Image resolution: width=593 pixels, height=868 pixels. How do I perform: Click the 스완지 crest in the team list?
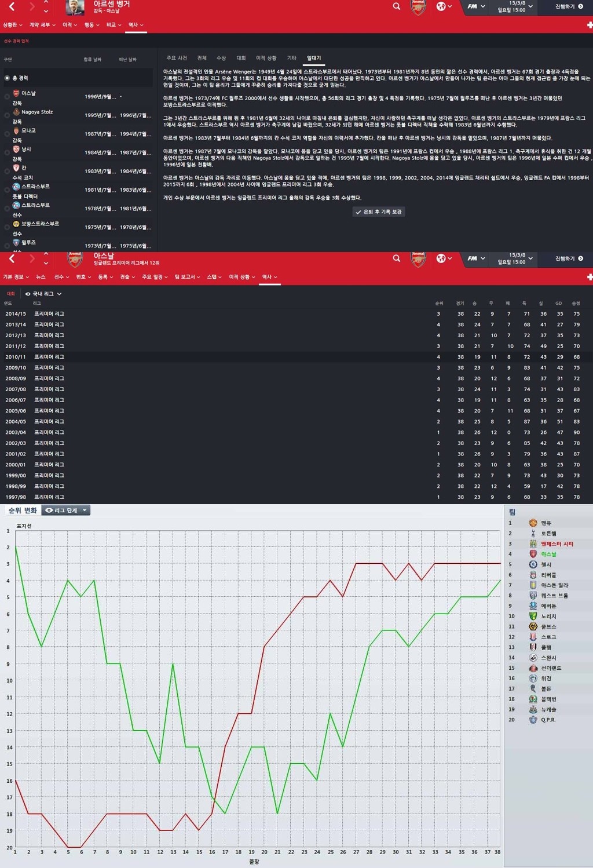click(533, 658)
